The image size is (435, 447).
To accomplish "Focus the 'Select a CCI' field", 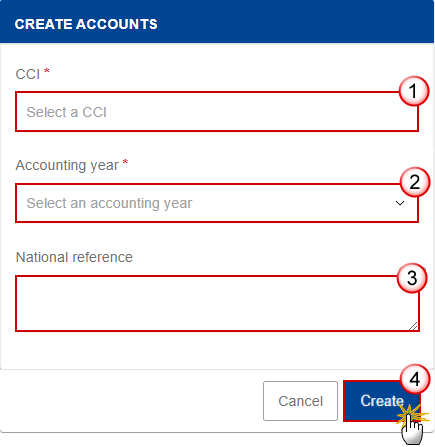I will 217,112.
